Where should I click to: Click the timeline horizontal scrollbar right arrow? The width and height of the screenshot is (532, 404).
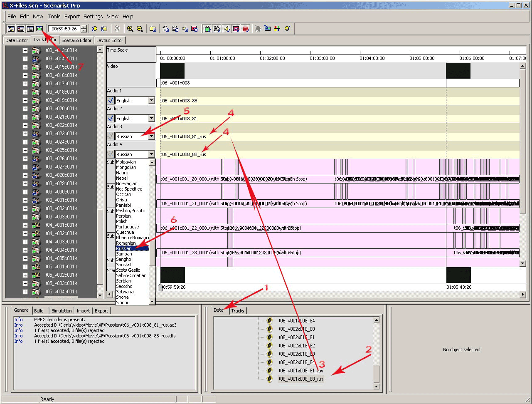[x=523, y=295]
